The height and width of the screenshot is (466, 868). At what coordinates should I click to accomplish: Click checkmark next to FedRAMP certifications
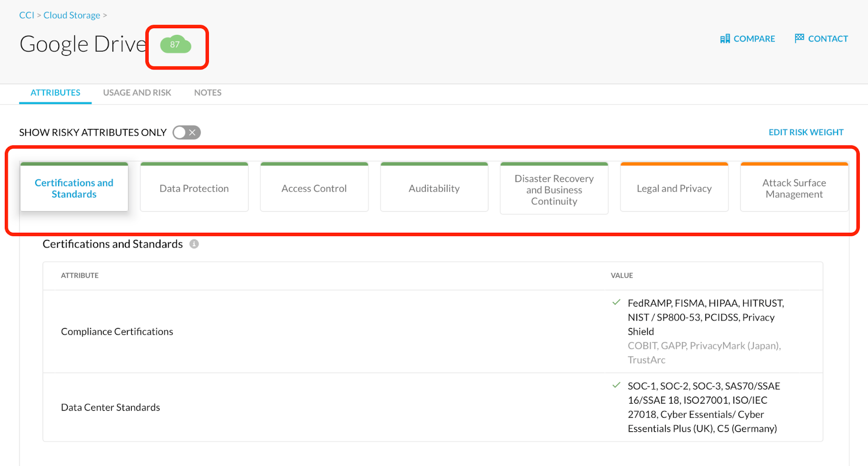(616, 303)
